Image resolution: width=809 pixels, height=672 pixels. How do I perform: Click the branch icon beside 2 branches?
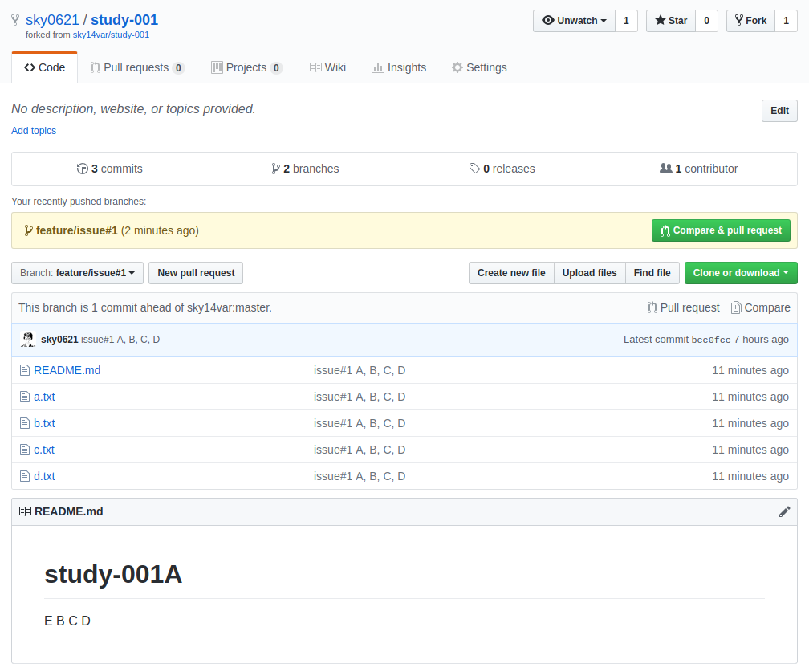[x=275, y=169]
